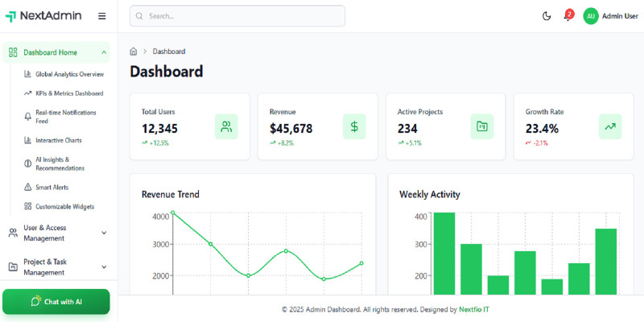644x322 pixels.
Task: Click the Total Users people icon
Action: [226, 126]
